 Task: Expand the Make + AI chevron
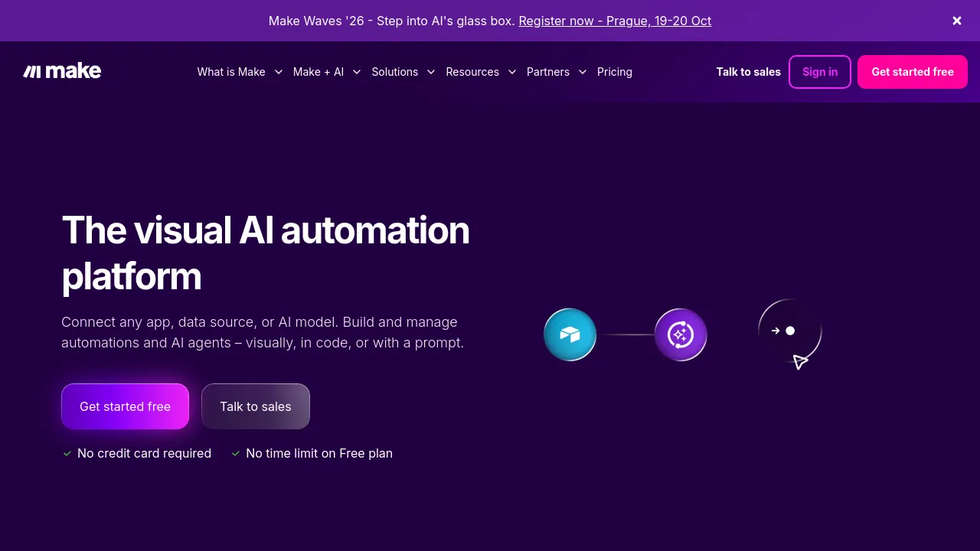point(357,72)
